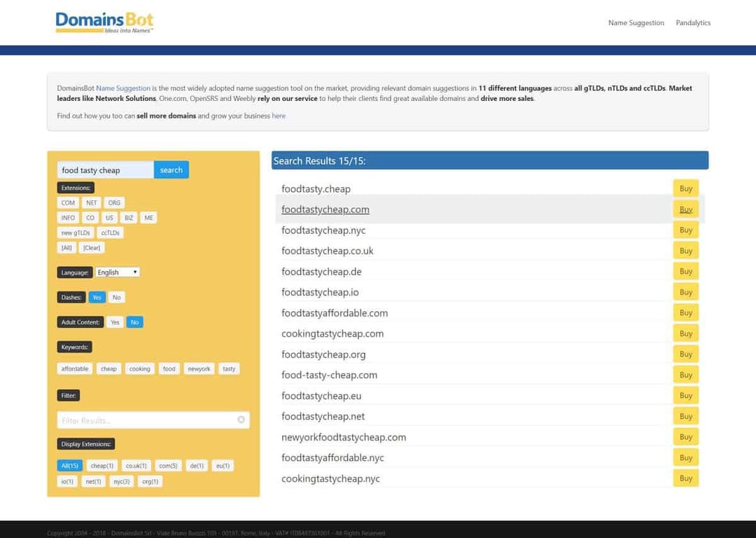The width and height of the screenshot is (756, 538).
Task: Click the DomainsBot logo
Action: (x=104, y=22)
